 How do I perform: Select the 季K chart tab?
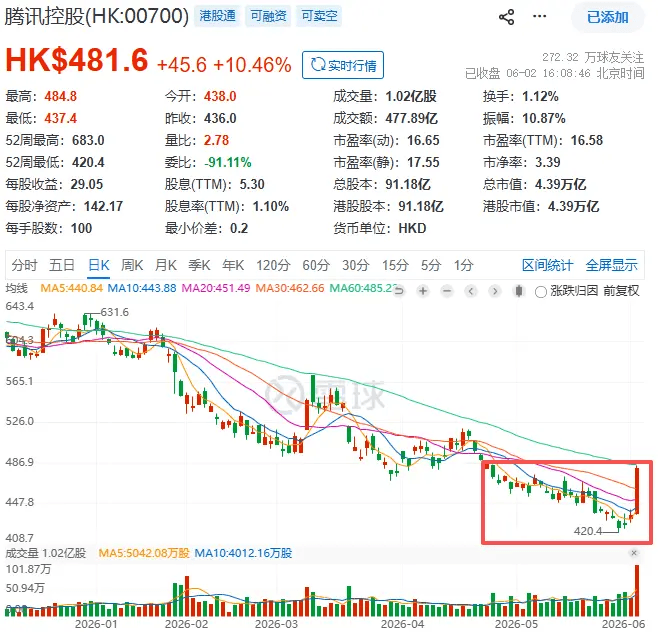pos(199,265)
